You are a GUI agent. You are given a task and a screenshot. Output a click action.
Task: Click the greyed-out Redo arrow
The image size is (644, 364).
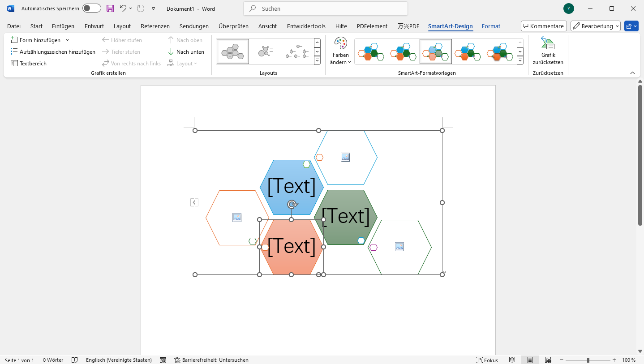(141, 9)
